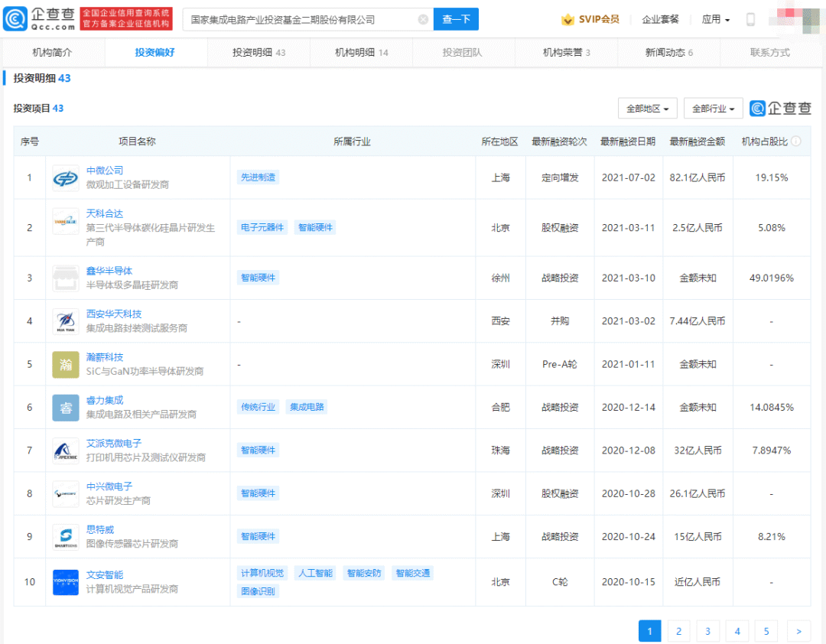The height and width of the screenshot is (644, 826).
Task: Click the 人工智能 industry tag
Action: point(315,574)
